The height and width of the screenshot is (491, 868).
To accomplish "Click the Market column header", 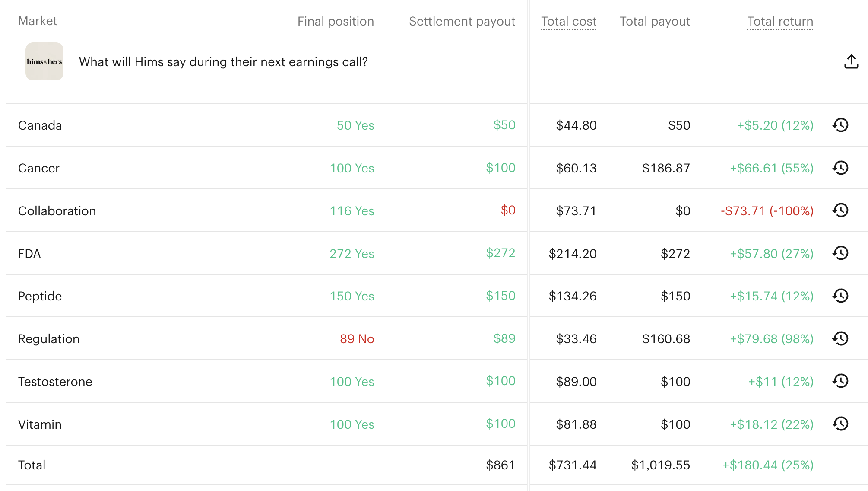I will [38, 21].
